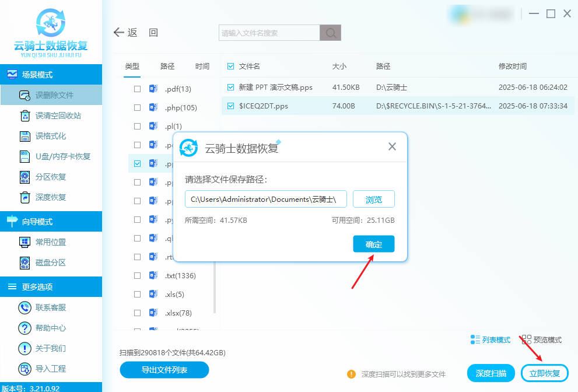
Task: Click 浏览 to browse save folder
Action: coord(374,199)
